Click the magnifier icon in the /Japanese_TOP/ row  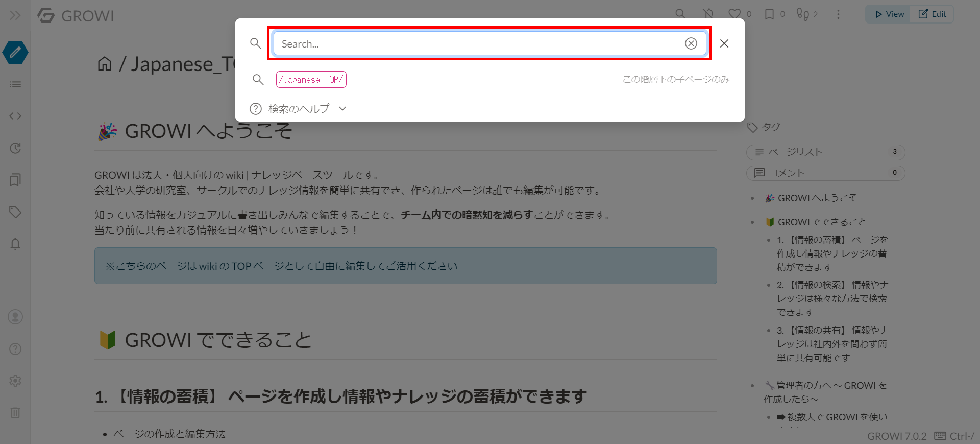258,79
